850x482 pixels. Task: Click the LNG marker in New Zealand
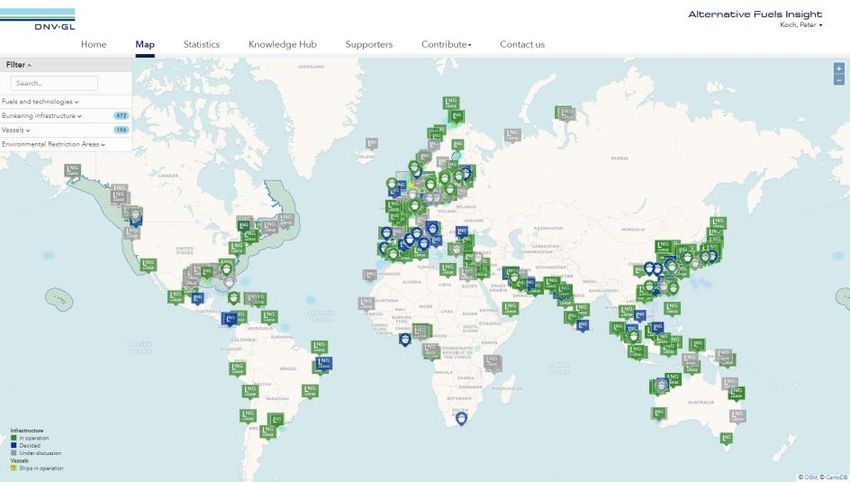727,438
